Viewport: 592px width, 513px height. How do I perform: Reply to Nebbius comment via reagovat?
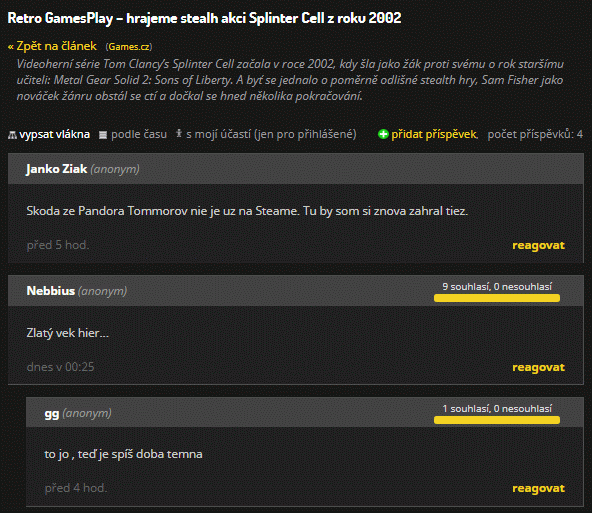[x=538, y=367]
